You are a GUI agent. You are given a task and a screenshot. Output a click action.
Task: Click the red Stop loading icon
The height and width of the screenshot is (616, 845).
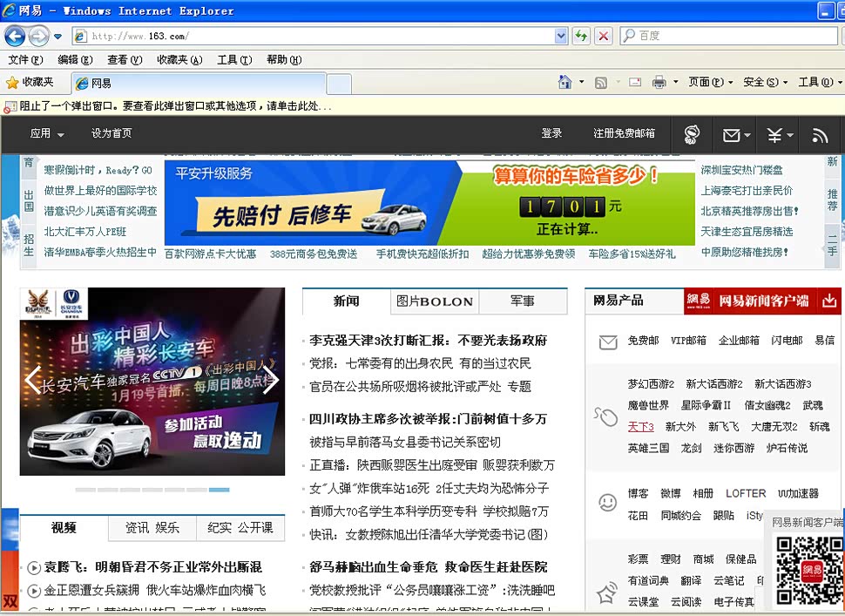604,36
